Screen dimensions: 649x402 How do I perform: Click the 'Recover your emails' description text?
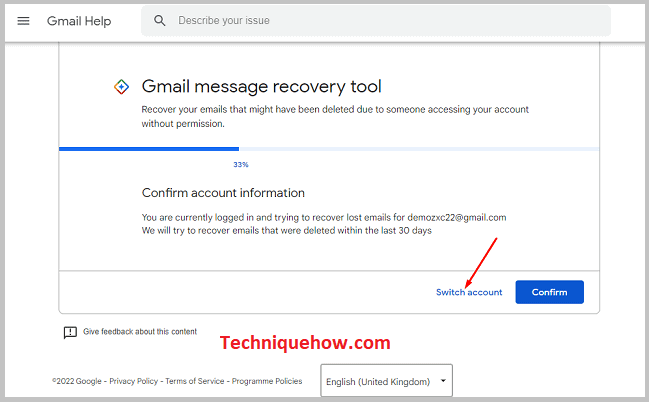[335, 116]
